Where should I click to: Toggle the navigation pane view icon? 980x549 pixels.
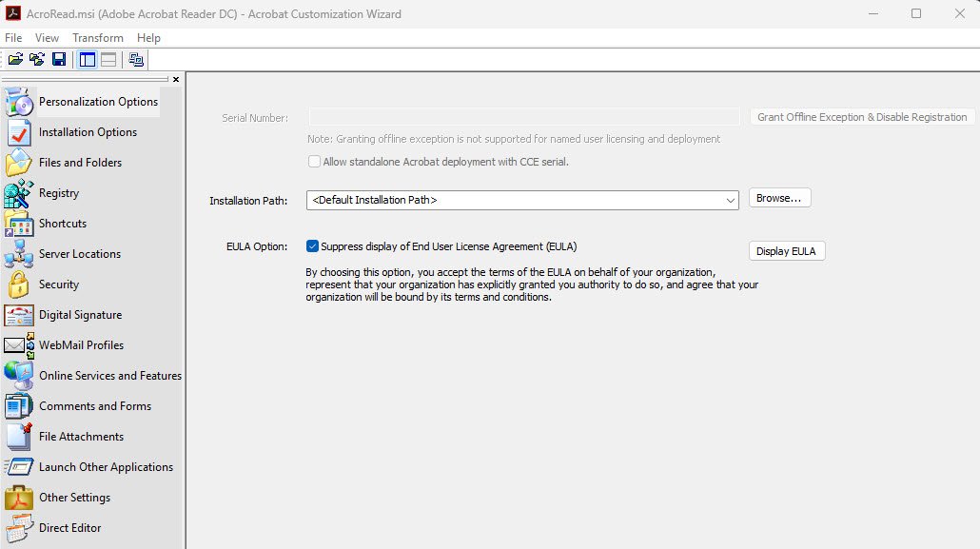(x=88, y=59)
